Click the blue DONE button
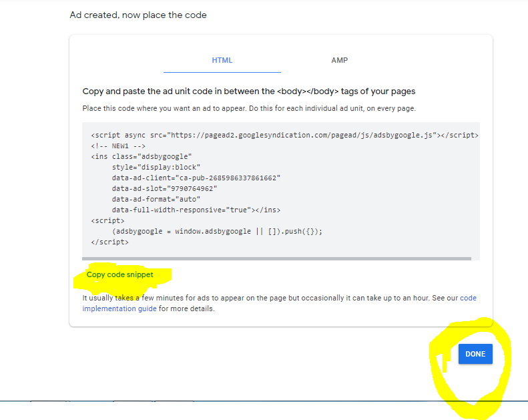Viewport: 528px width, 420px height. [x=475, y=354]
